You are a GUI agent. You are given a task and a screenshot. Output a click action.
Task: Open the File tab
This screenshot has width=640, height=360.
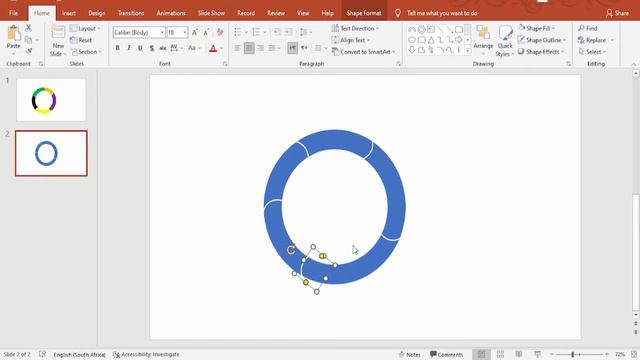[x=13, y=13]
